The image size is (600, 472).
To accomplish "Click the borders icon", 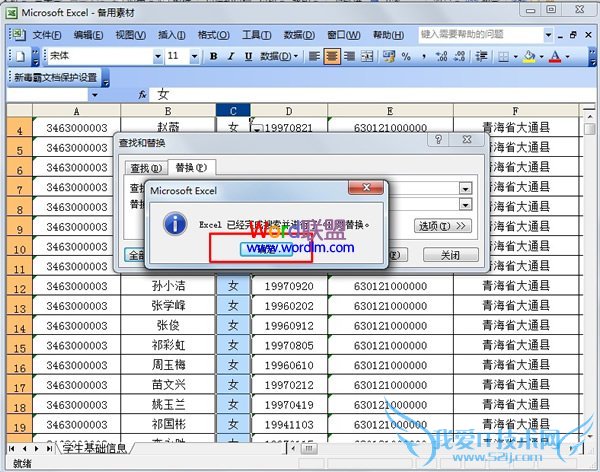I will click(x=504, y=57).
